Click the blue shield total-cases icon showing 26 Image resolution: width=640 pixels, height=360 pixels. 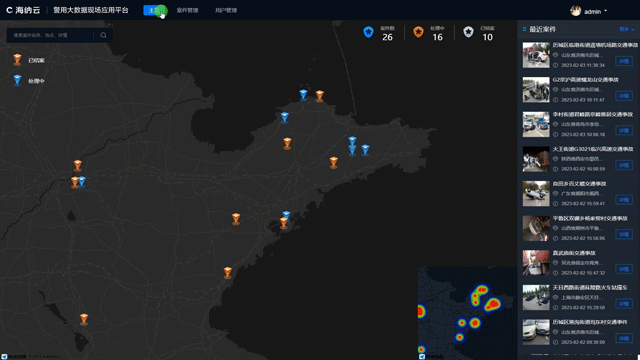(x=368, y=32)
